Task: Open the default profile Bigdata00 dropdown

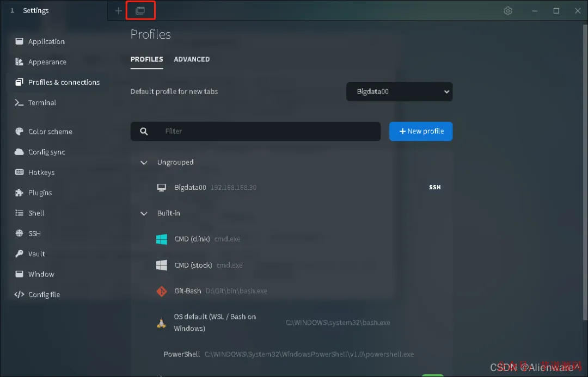Action: tap(400, 91)
